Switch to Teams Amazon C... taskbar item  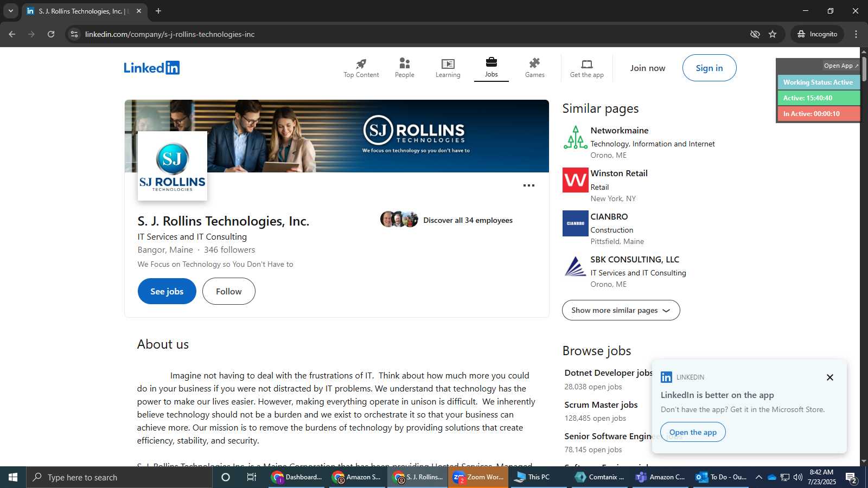click(661, 477)
